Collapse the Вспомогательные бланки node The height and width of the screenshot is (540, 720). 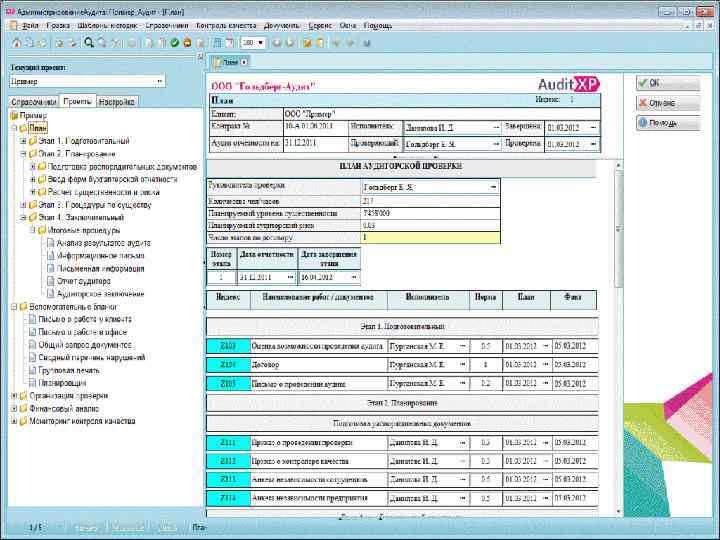(14, 307)
